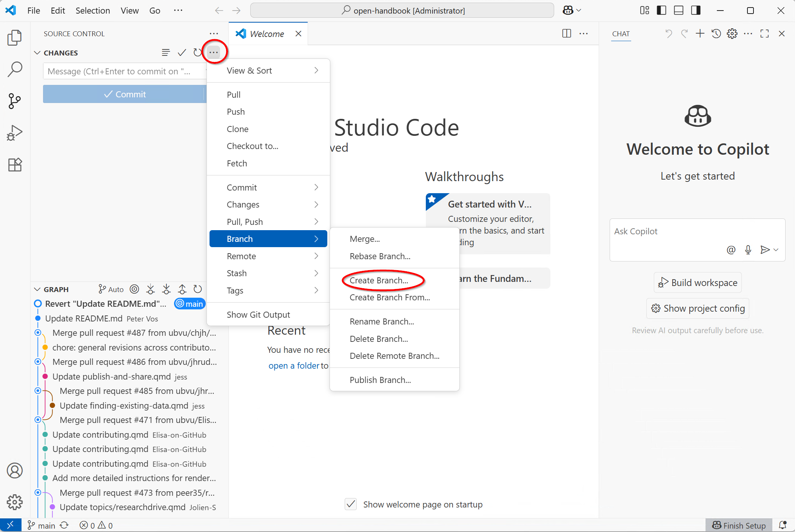Start voice chat with microphone icon

tap(748, 250)
